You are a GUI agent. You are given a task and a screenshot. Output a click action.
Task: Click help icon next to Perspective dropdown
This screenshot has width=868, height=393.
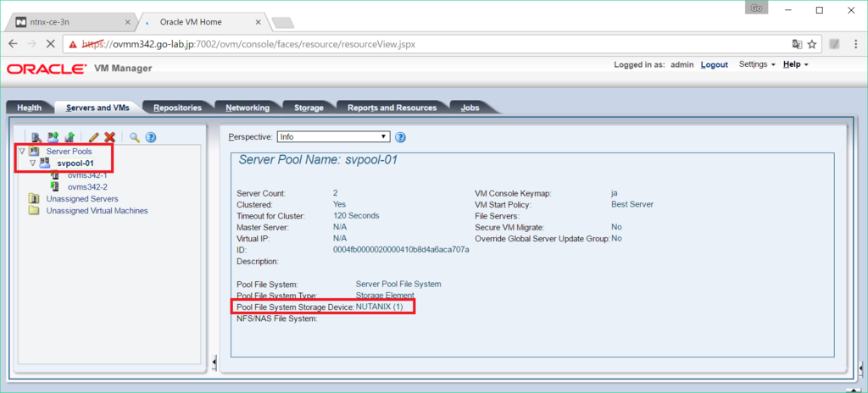(401, 136)
